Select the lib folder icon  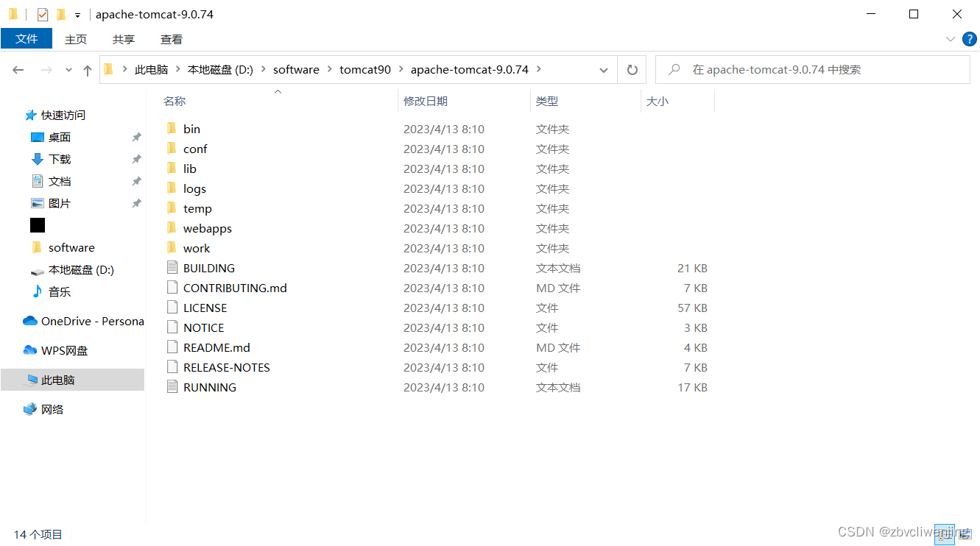pos(172,169)
